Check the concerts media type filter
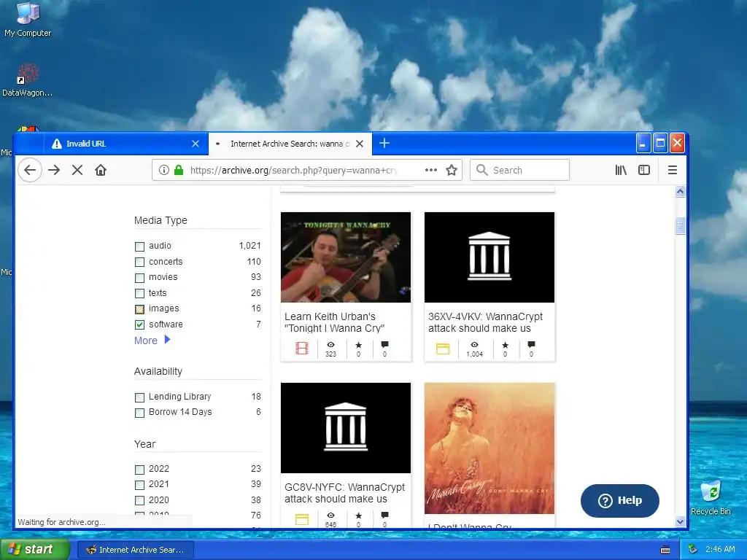 click(139, 262)
